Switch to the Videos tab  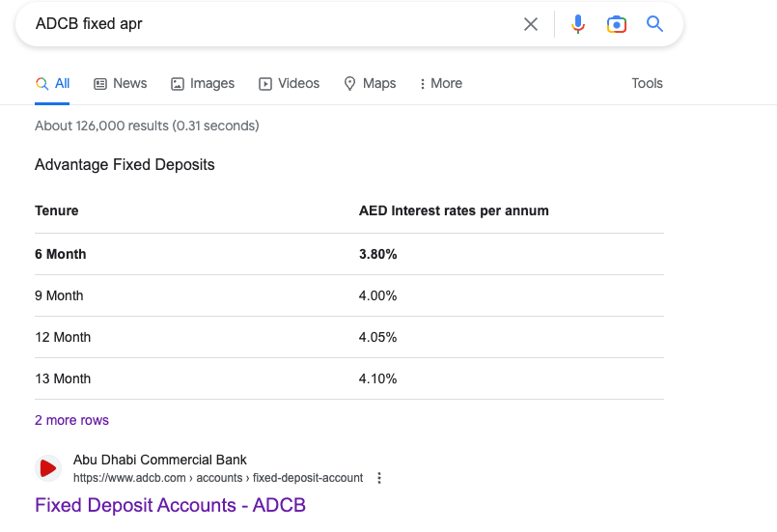(x=289, y=83)
